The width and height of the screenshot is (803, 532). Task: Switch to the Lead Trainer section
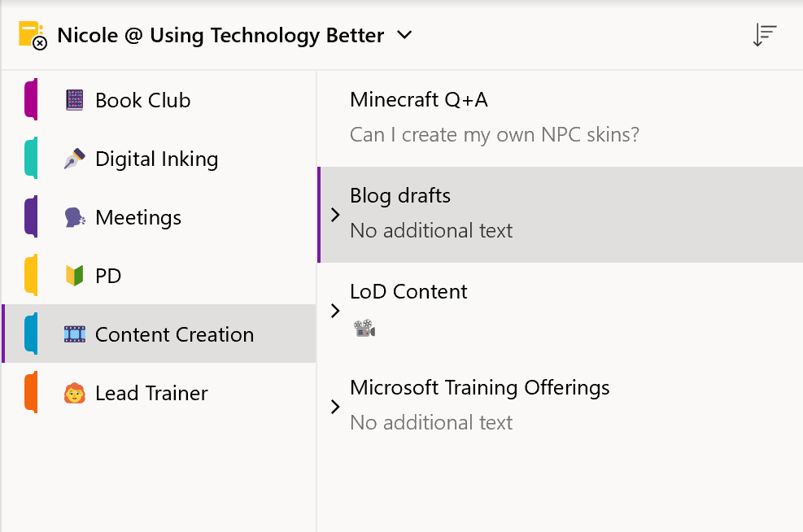pyautogui.click(x=159, y=393)
